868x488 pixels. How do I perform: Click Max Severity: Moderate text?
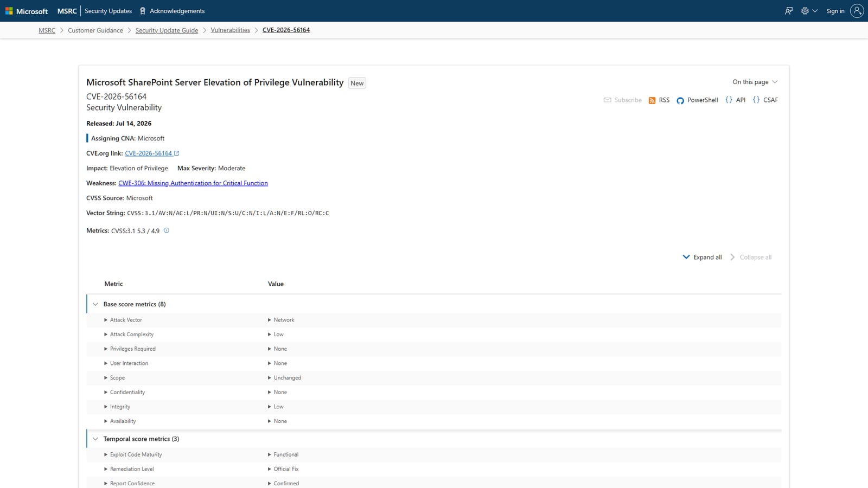(211, 168)
